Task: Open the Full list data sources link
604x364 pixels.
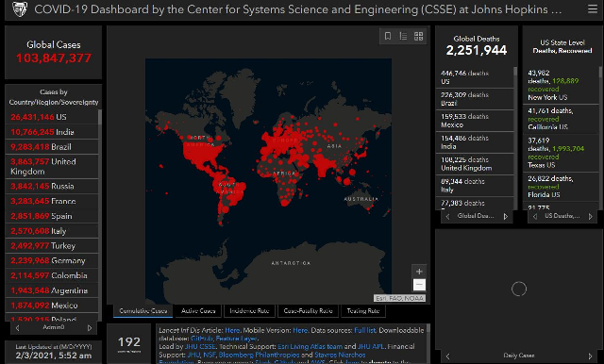Action: click(x=365, y=330)
